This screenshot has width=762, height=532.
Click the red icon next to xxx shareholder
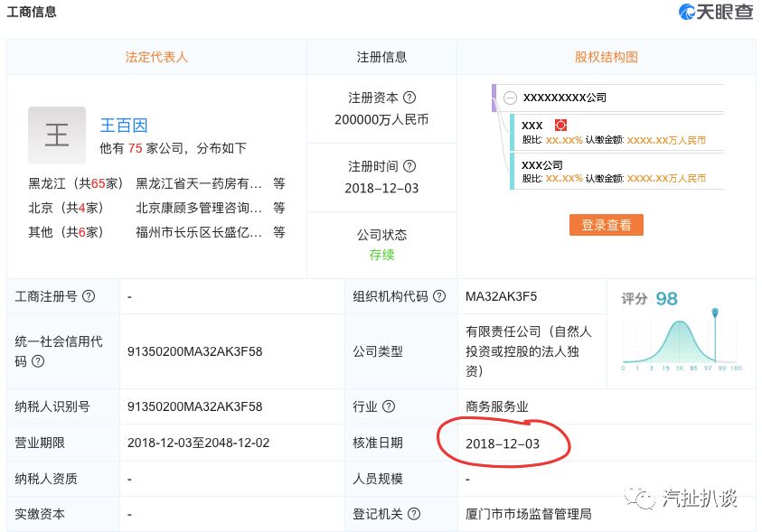[560, 125]
